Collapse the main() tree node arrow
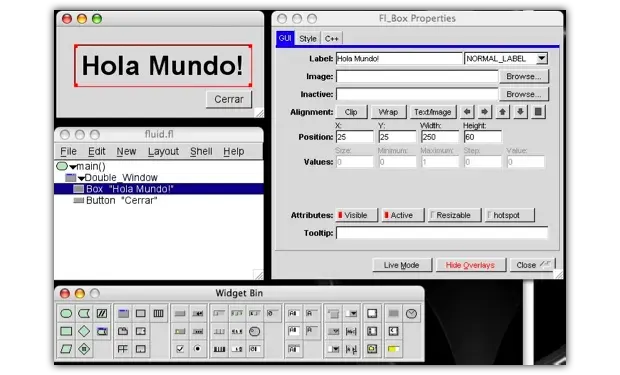Image resolution: width=620 pixels, height=375 pixels. click(73, 167)
